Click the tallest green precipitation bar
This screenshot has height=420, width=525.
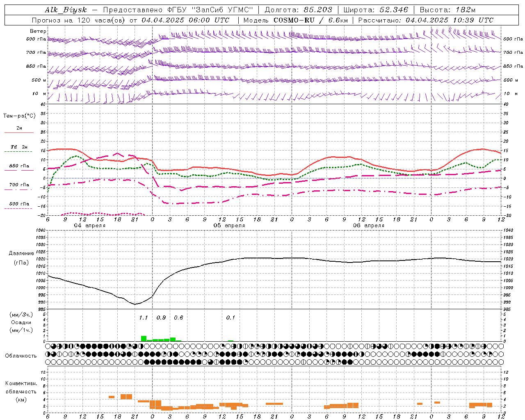coord(144,339)
